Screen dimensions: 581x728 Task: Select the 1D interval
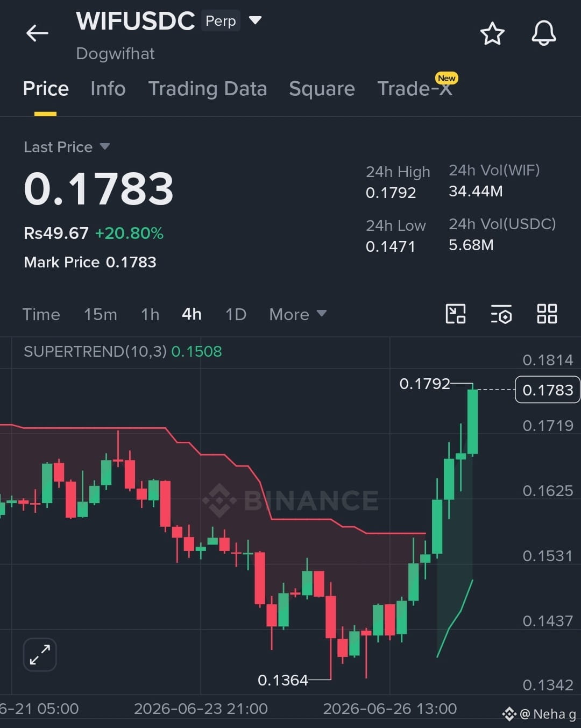pyautogui.click(x=236, y=314)
